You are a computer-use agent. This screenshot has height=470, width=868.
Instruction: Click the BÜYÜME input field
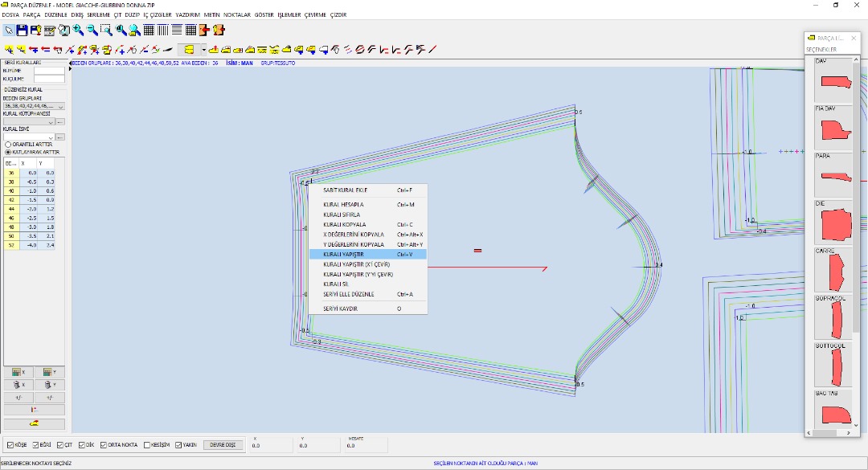pyautogui.click(x=48, y=70)
